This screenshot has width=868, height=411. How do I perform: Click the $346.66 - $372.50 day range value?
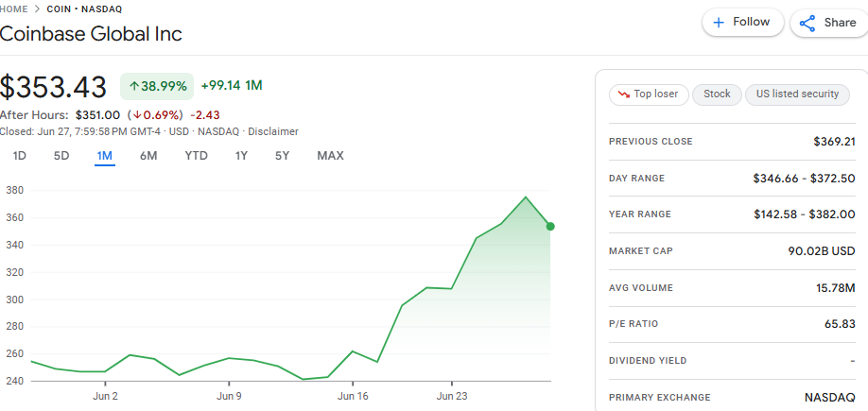click(x=805, y=179)
